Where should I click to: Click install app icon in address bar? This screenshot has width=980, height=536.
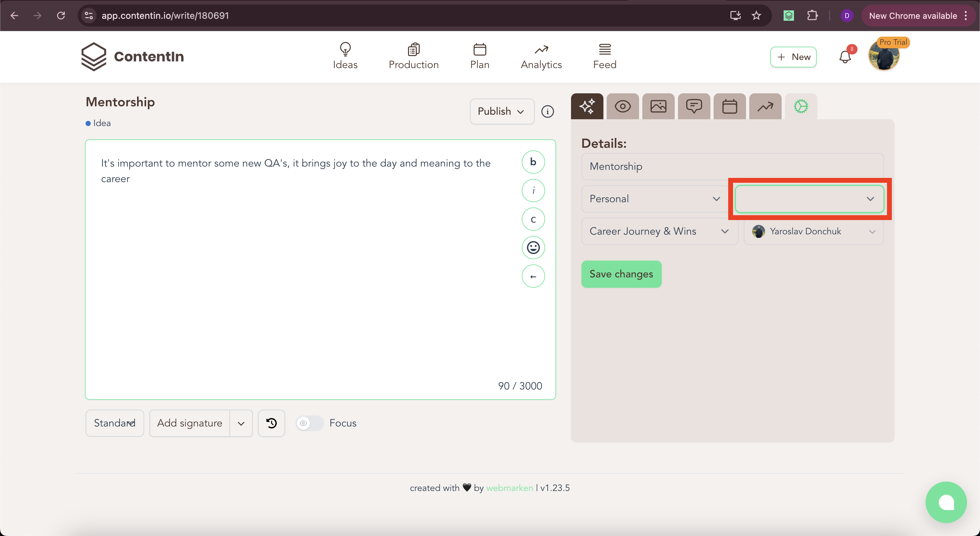tap(735, 16)
